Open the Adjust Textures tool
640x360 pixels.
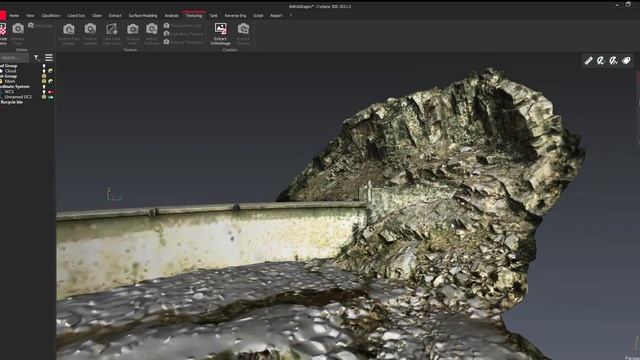[x=152, y=33]
